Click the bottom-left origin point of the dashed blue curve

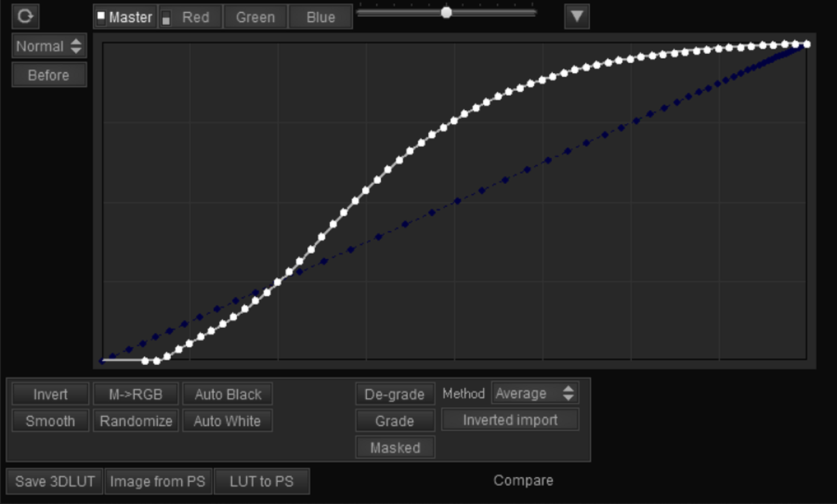click(102, 360)
